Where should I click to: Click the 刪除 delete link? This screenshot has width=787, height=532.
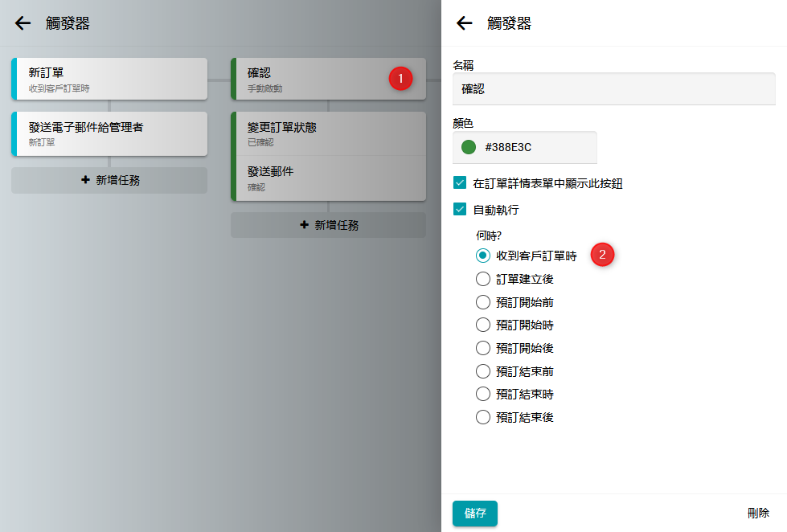pyautogui.click(x=758, y=513)
